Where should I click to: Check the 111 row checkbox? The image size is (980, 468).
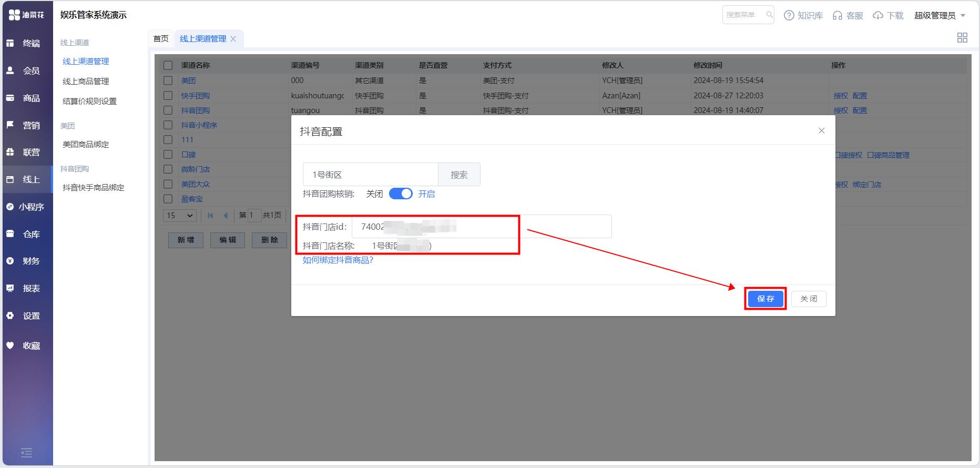(x=168, y=139)
